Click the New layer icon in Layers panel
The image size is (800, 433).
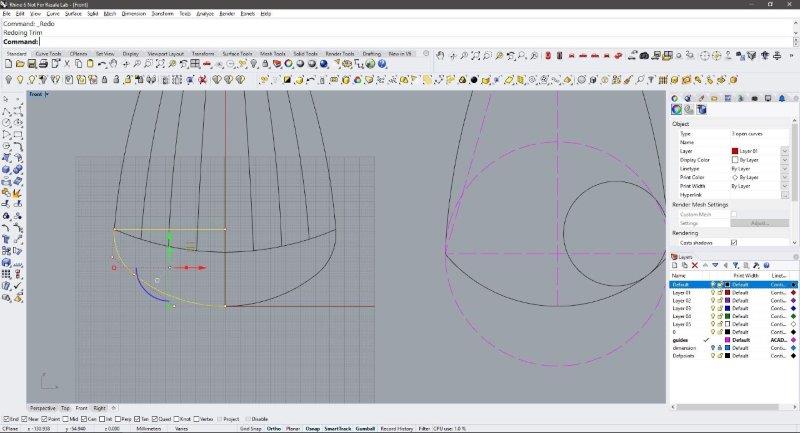[675, 265]
